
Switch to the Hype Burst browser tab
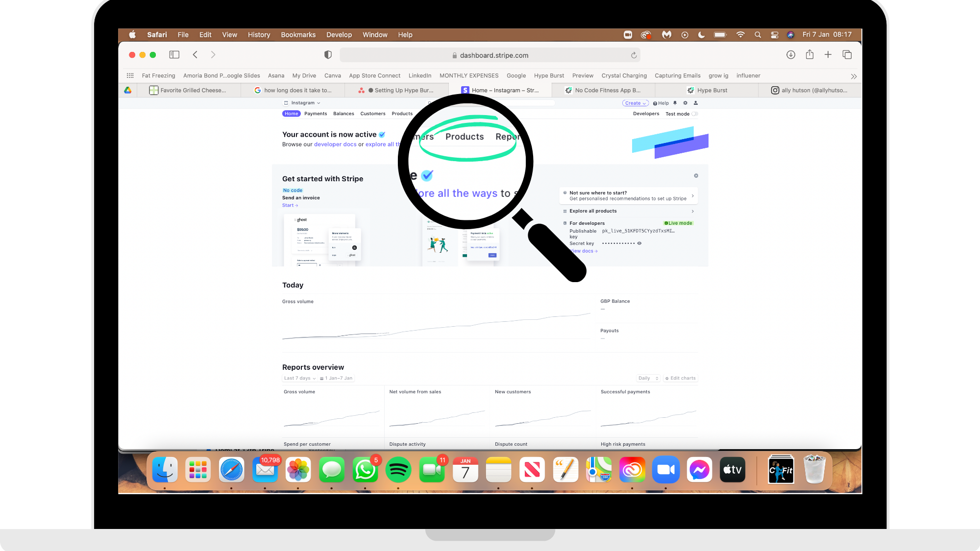[711, 90]
